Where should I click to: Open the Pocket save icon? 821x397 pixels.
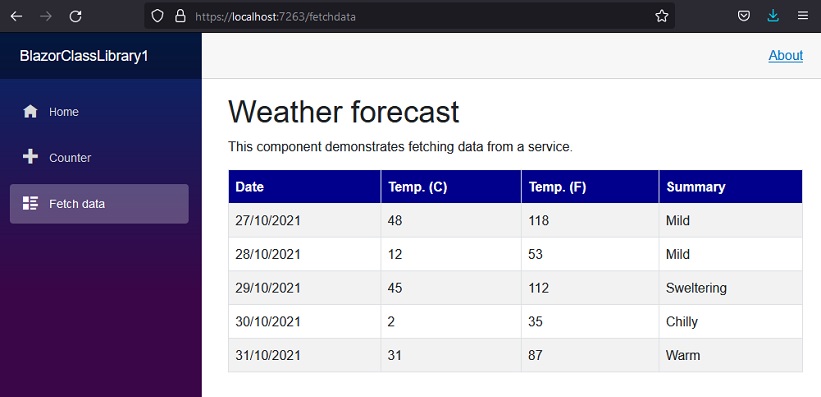[744, 16]
